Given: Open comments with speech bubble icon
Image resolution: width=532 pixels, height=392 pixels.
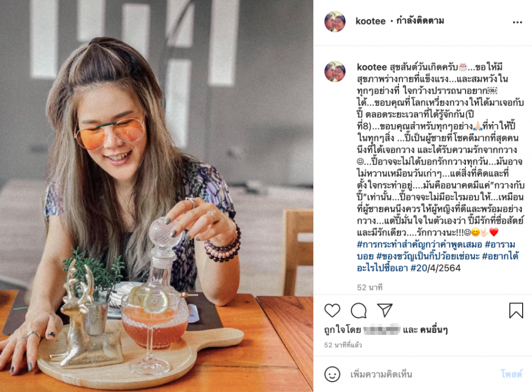Looking at the screenshot, I should [358, 310].
